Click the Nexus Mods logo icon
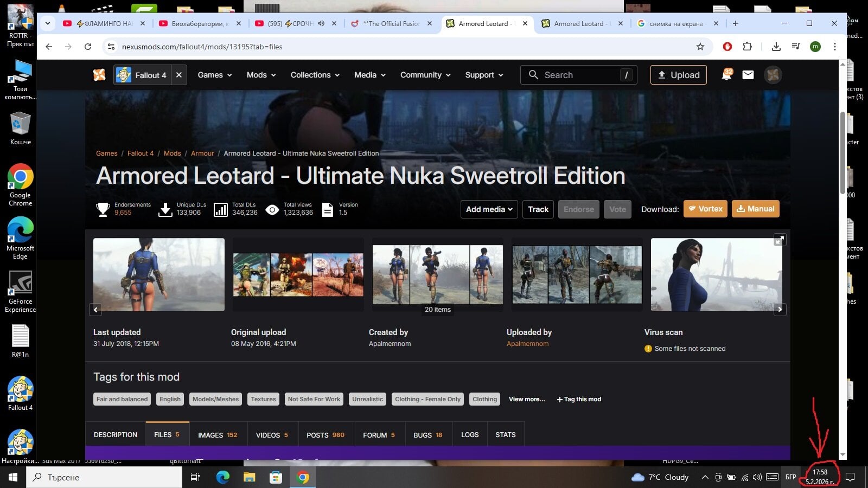868x488 pixels. [99, 75]
